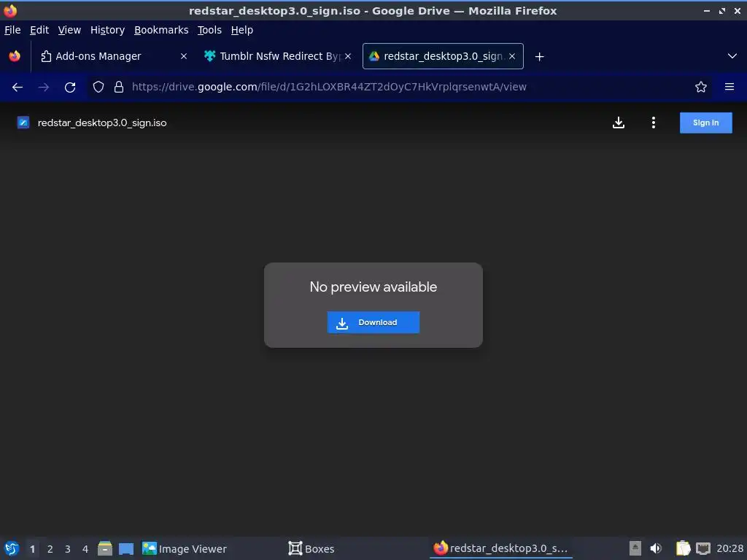Switch to workspace 4 in the pager

(85, 549)
